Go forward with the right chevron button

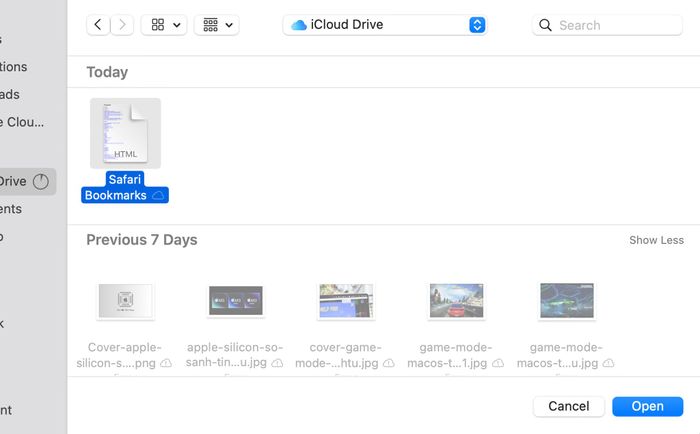[x=122, y=25]
